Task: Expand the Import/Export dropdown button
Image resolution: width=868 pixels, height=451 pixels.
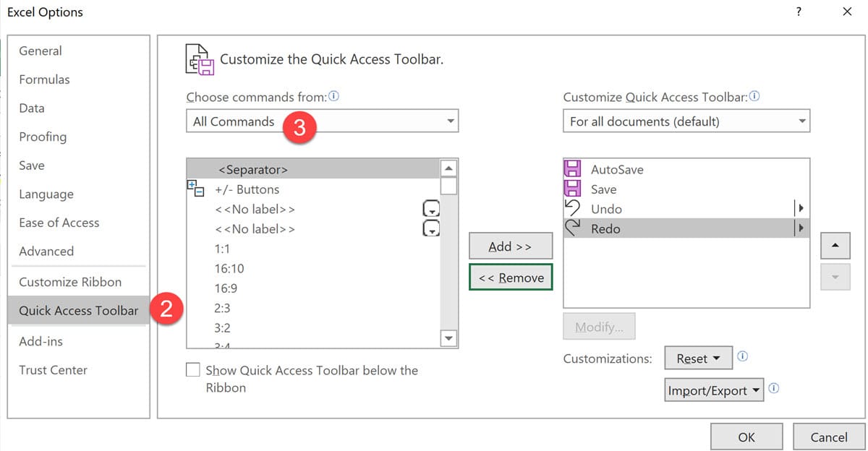Action: tap(715, 390)
